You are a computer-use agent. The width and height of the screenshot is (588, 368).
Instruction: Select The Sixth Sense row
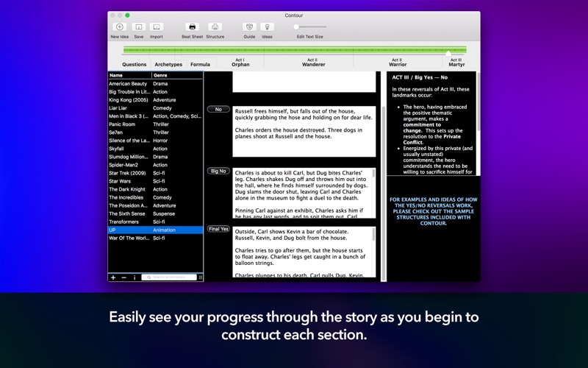(156, 214)
